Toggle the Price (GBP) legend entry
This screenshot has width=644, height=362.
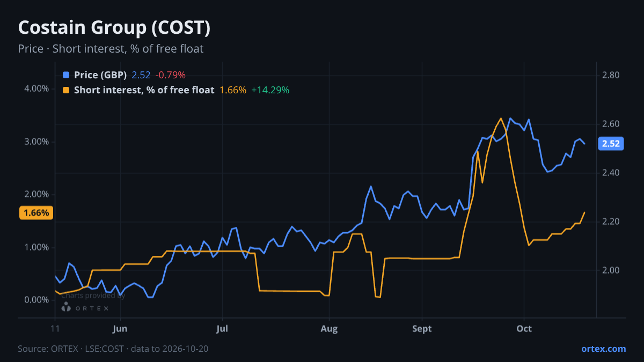pyautogui.click(x=100, y=75)
